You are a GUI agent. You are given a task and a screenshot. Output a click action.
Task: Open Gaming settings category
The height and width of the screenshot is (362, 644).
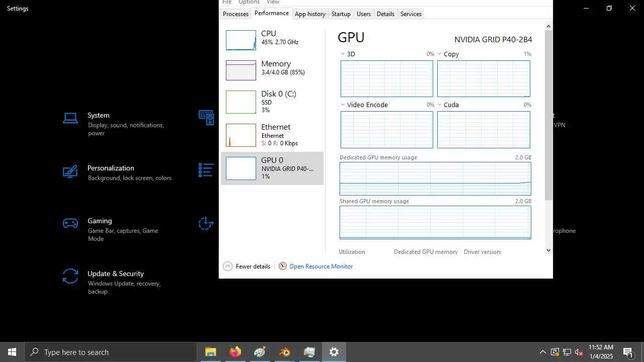[118, 229]
